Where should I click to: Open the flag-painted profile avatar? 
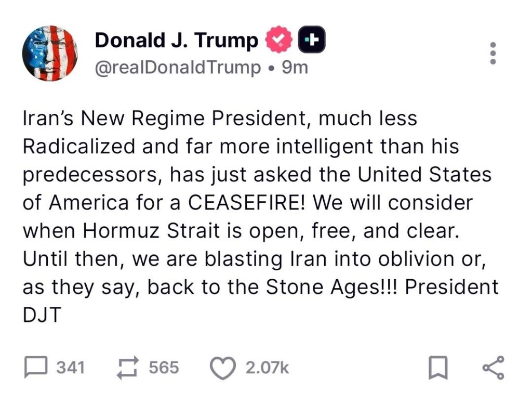50,54
